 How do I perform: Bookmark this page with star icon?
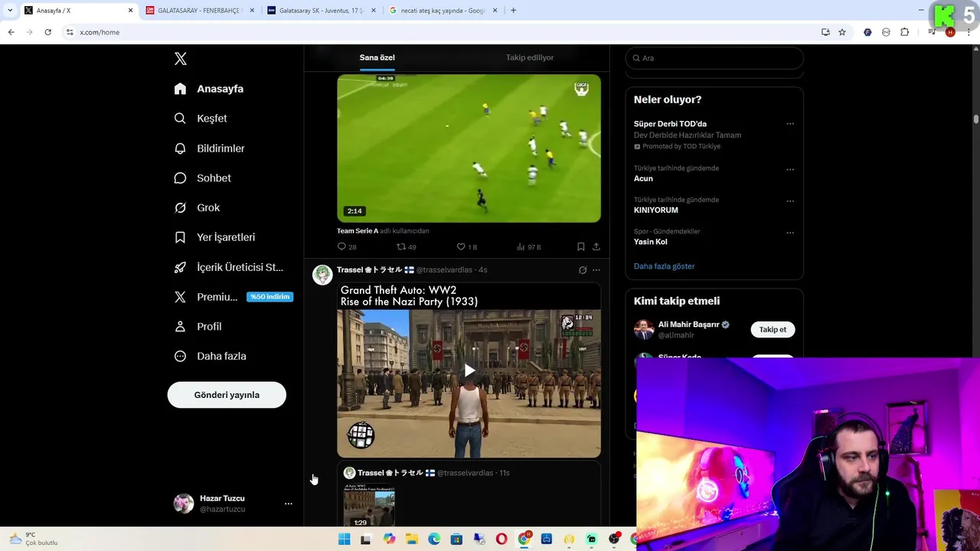[842, 32]
